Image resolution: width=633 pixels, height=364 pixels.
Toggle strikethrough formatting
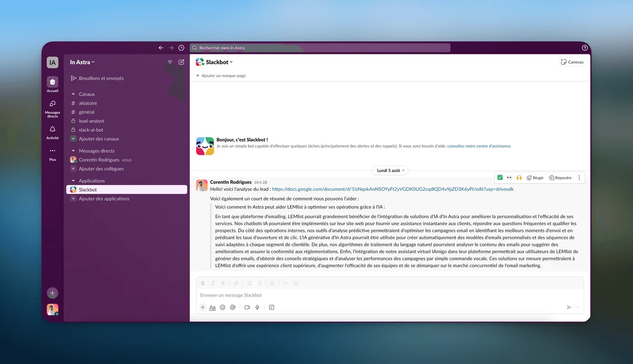pyautogui.click(x=223, y=283)
